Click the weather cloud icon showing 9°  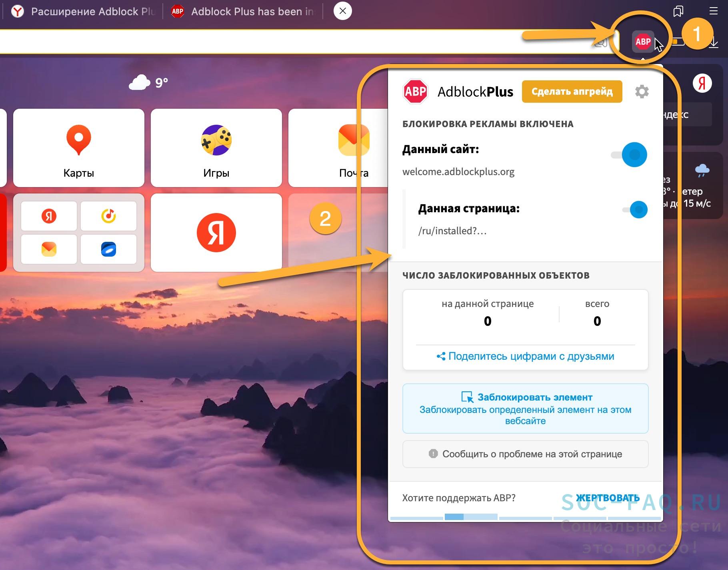coord(140,83)
